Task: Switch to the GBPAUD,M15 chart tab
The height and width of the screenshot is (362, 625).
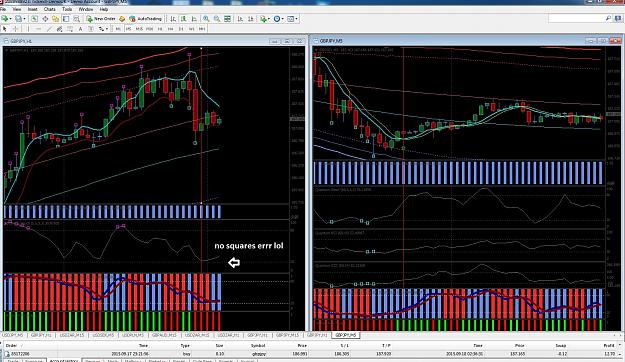Action: coord(163,335)
